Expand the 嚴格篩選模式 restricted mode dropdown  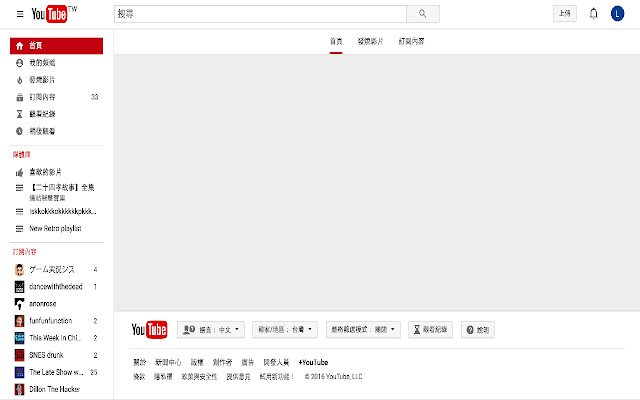point(364,329)
